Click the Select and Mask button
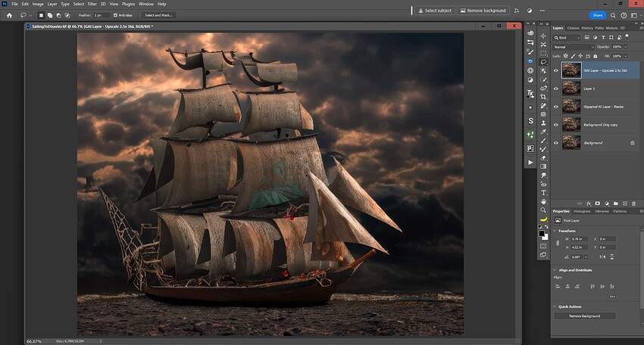The width and height of the screenshot is (644, 345). (x=158, y=15)
